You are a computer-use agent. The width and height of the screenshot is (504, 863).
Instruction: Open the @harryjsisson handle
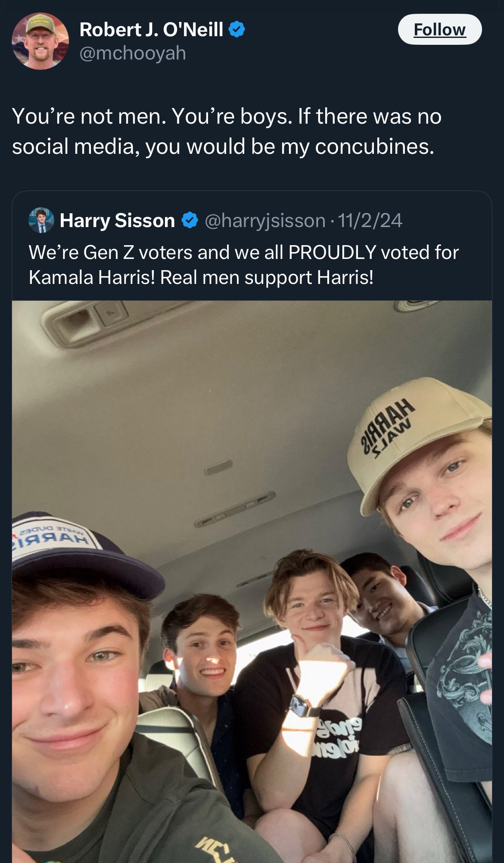265,221
